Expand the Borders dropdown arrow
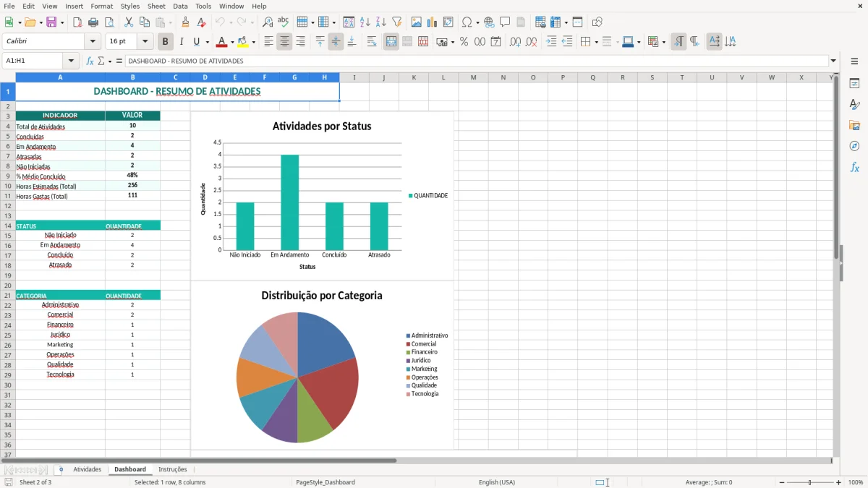868x488 pixels. click(596, 42)
